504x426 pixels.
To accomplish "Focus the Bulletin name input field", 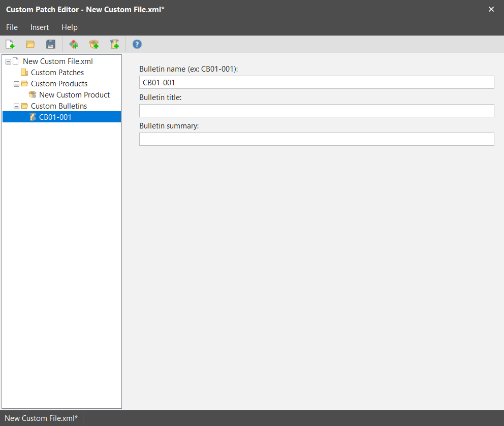I will point(317,82).
